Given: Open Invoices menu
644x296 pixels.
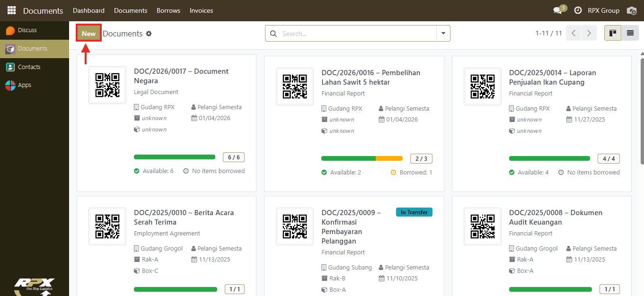Looking at the screenshot, I should click(202, 10).
